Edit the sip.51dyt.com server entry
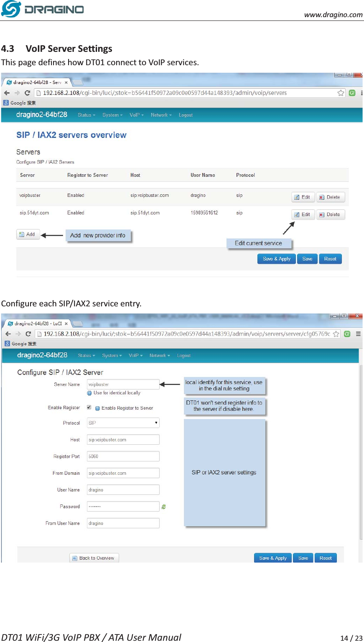364x642 pixels. [x=303, y=214]
